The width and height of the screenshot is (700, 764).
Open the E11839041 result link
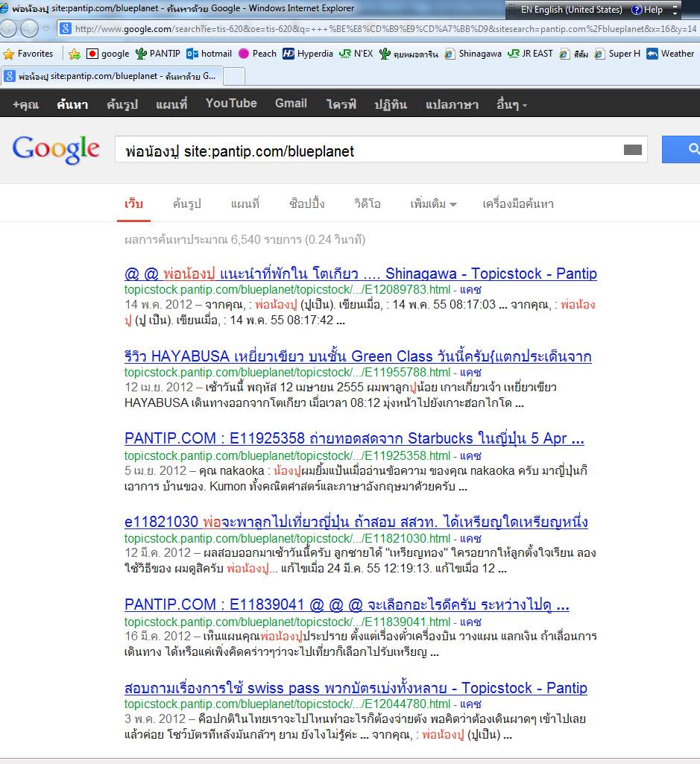pos(347,604)
